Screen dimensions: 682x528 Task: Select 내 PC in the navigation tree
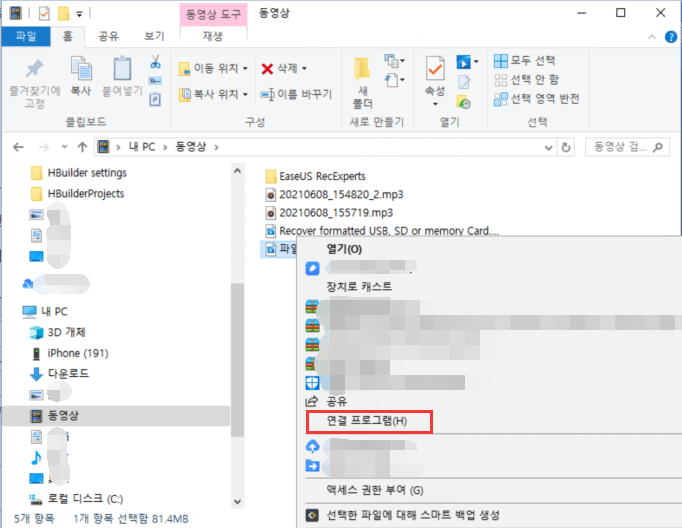(45, 311)
